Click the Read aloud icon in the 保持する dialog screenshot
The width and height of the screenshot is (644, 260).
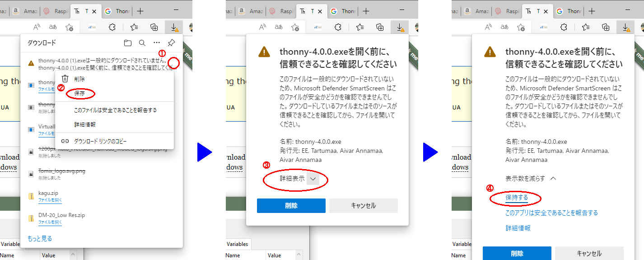click(489, 27)
